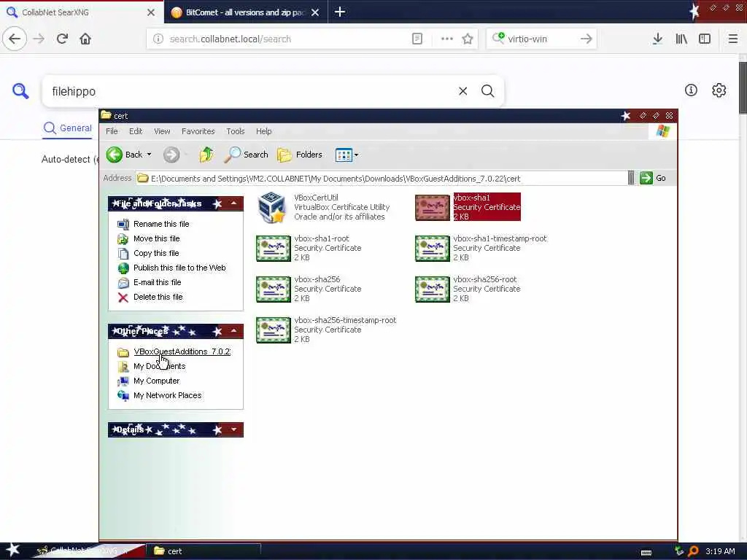
Task: Clear the filehippo search query
Action: (462, 91)
